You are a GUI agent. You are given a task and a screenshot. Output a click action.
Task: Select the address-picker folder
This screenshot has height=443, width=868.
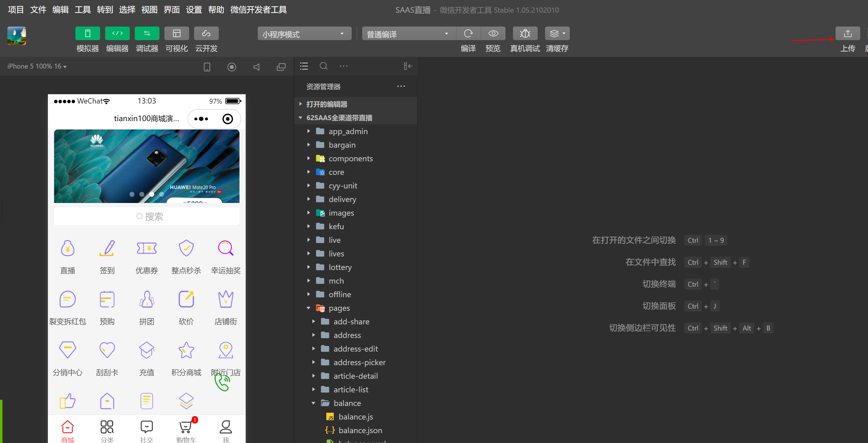tap(355, 362)
